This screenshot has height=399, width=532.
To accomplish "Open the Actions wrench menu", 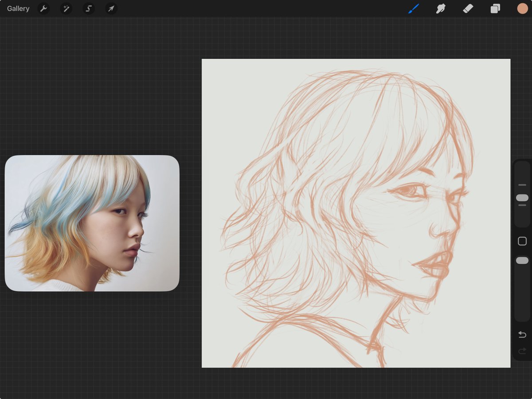I will pos(43,8).
